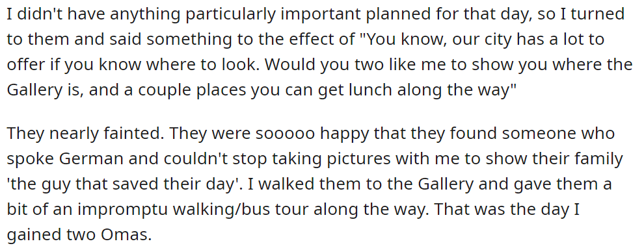This screenshot has height=248, width=644.
Task: Click on the word "offer"
Action: [x=25, y=65]
